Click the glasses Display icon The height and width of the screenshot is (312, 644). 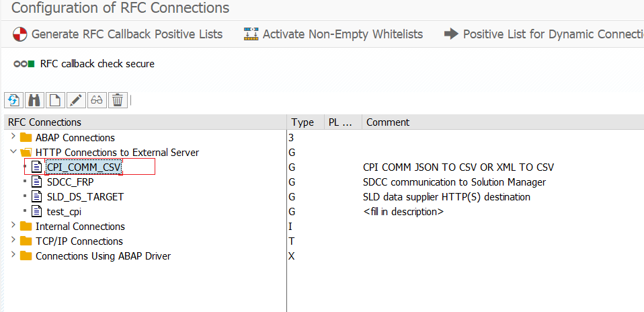96,100
